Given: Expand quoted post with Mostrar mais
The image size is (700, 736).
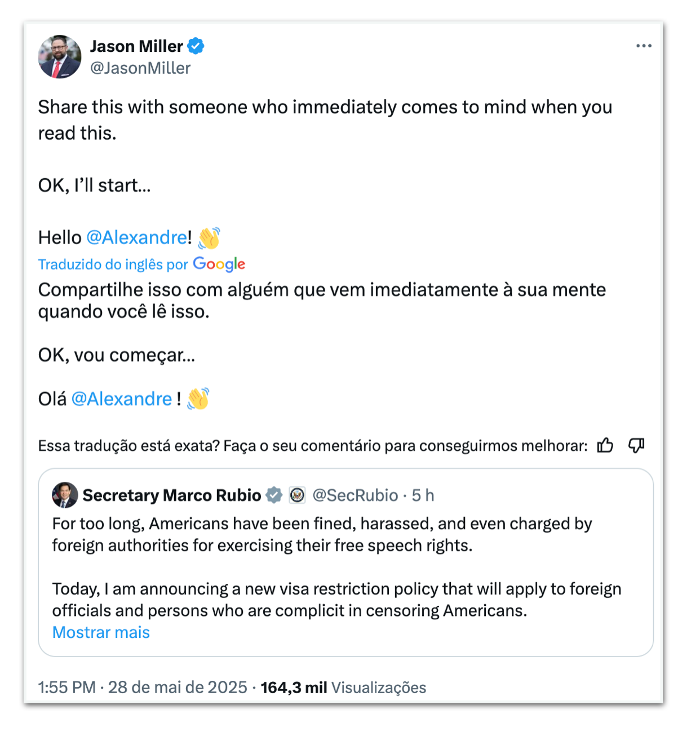Looking at the screenshot, I should pyautogui.click(x=101, y=632).
